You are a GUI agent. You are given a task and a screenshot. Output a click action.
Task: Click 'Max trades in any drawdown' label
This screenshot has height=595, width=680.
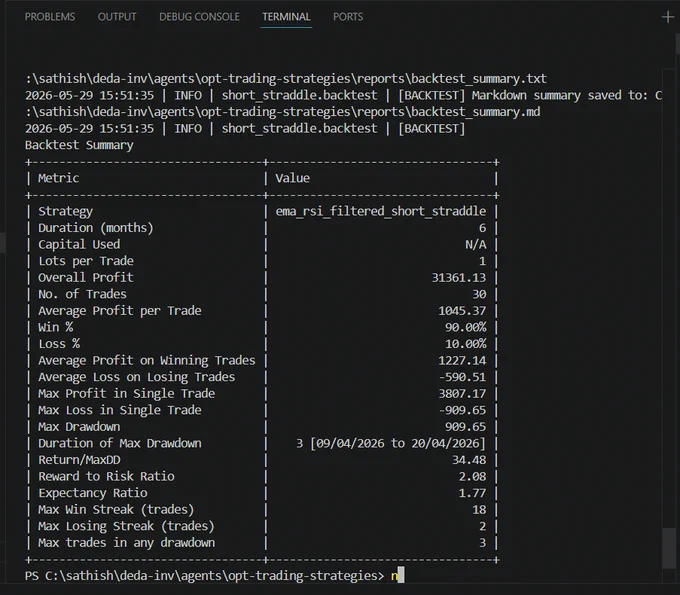[x=127, y=543]
